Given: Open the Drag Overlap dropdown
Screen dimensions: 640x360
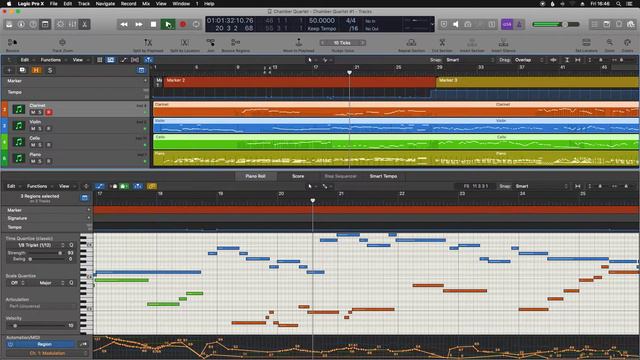Looking at the screenshot, I should pyautogui.click(x=529, y=60).
